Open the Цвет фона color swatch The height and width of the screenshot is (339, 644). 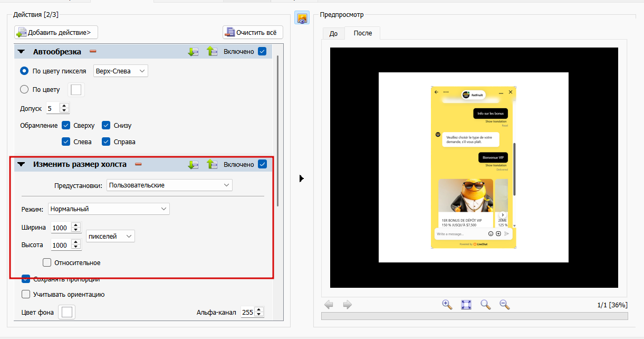pos(67,312)
